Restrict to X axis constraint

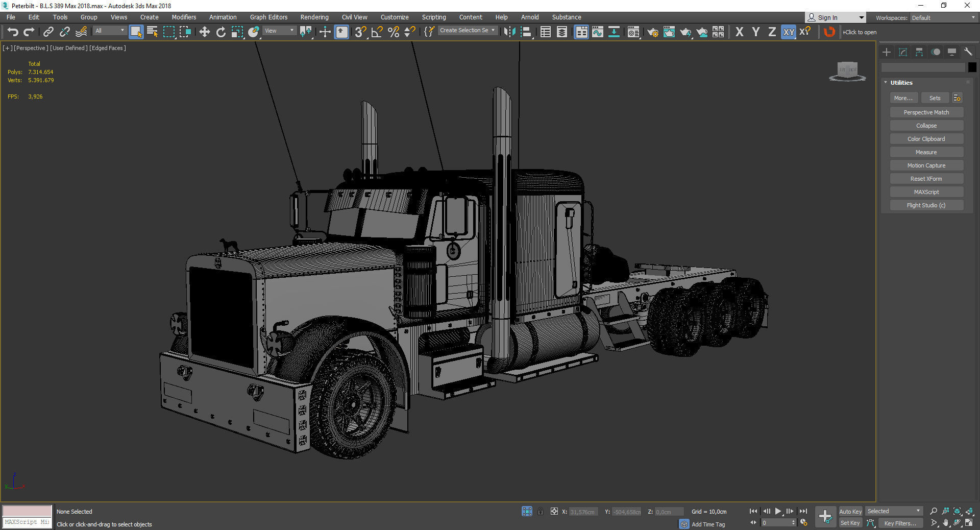739,32
